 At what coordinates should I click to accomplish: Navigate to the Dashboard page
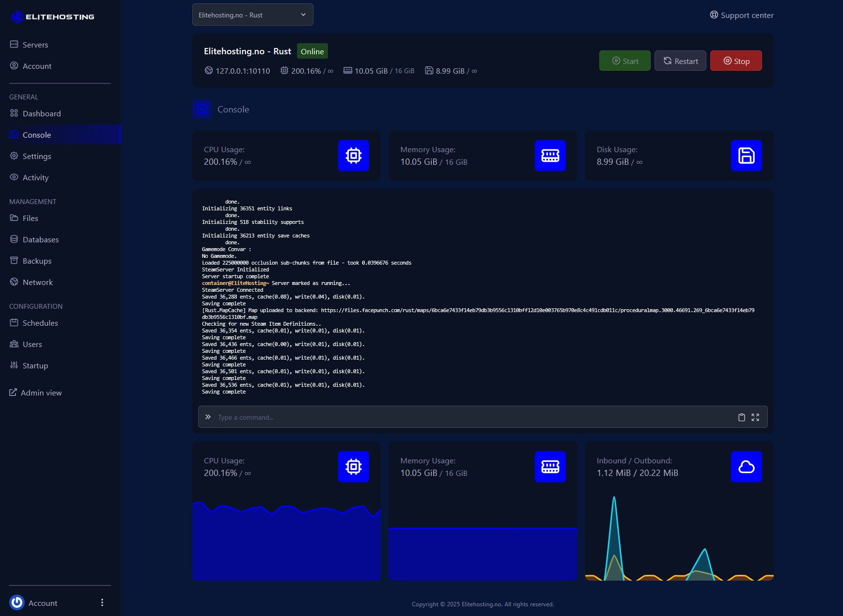click(x=41, y=113)
